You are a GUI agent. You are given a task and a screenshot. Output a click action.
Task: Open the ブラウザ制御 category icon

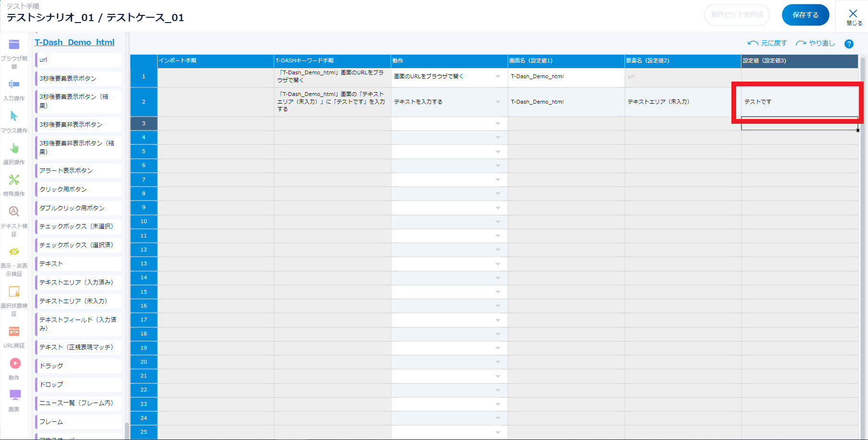(14, 45)
